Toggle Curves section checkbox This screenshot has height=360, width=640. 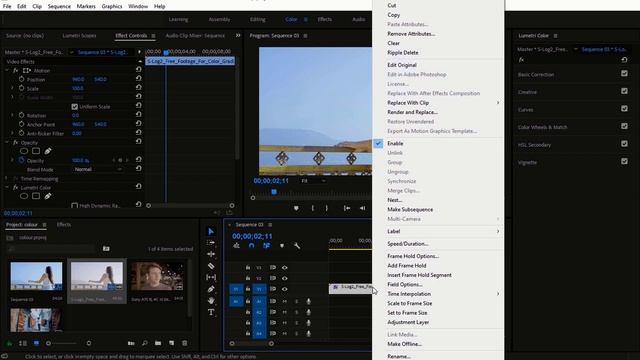pos(624,109)
